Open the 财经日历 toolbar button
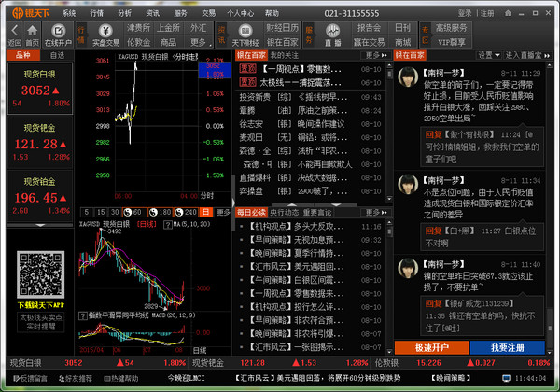560x392 pixels. pos(282,28)
